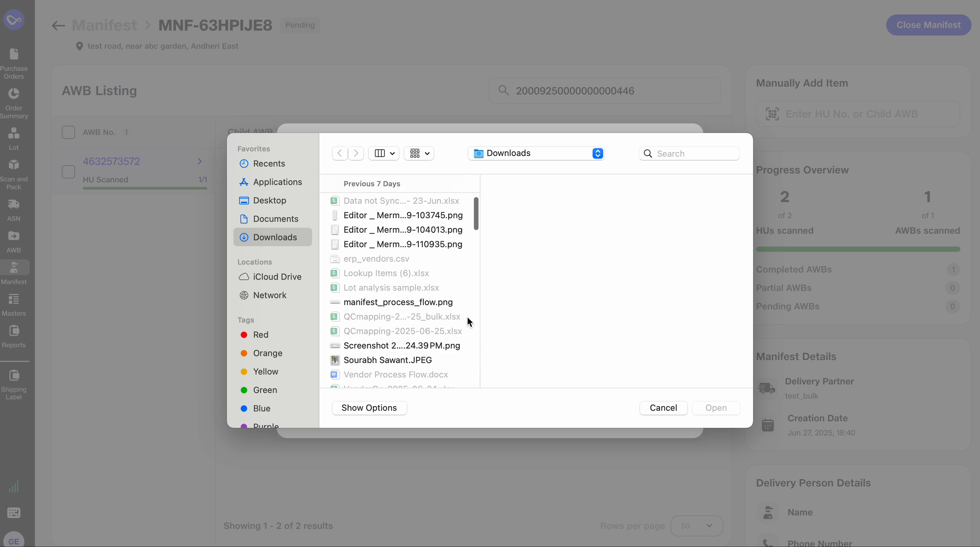Select the Sourabh Sawant.JPEG file

point(386,360)
